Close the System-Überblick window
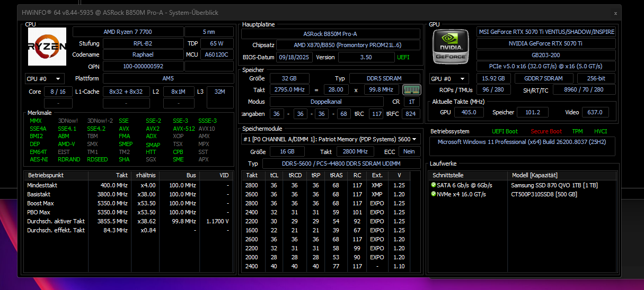 [x=615, y=13]
